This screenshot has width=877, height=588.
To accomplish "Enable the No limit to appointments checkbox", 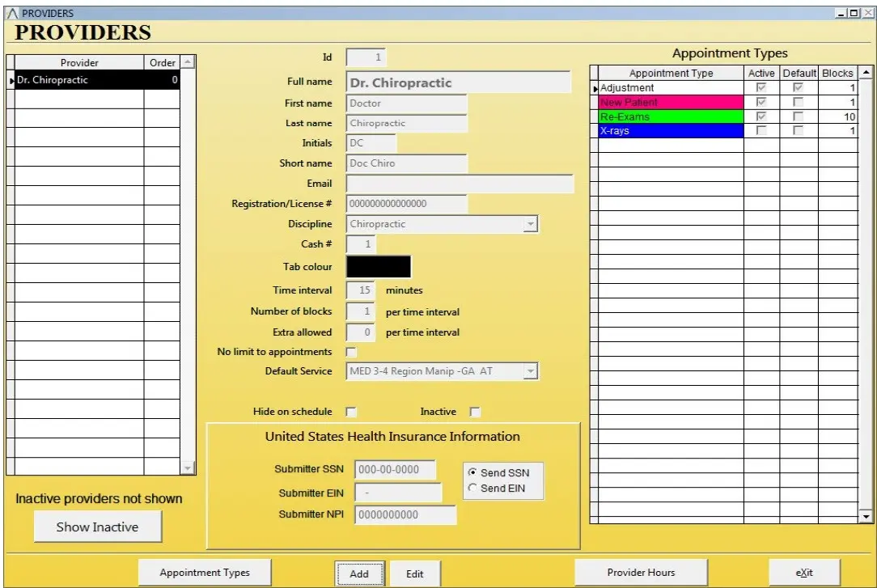I will point(353,351).
